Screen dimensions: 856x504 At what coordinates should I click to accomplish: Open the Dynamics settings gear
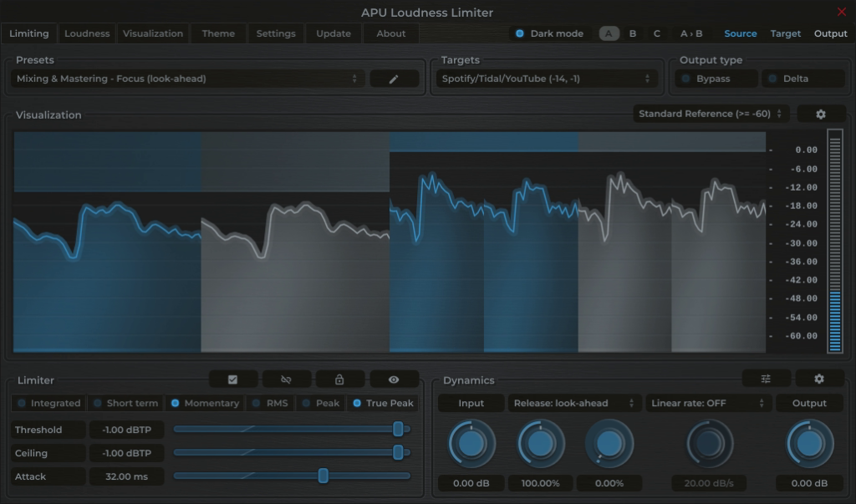(820, 379)
